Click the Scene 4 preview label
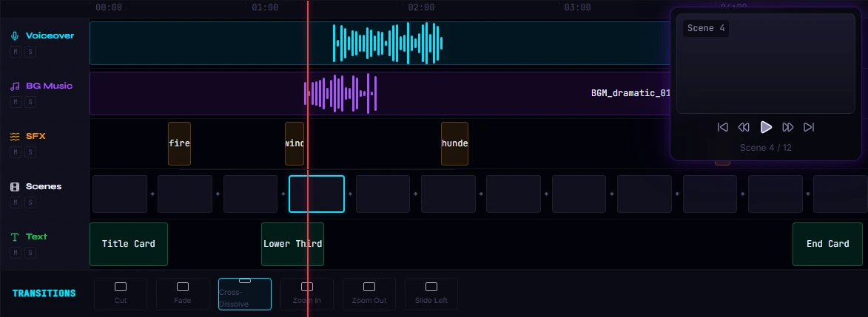The image size is (868, 317). (x=706, y=28)
